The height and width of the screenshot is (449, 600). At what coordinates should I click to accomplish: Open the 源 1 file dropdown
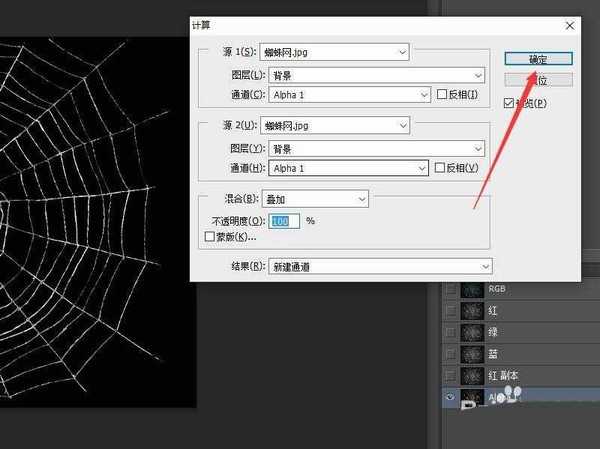coord(334,52)
